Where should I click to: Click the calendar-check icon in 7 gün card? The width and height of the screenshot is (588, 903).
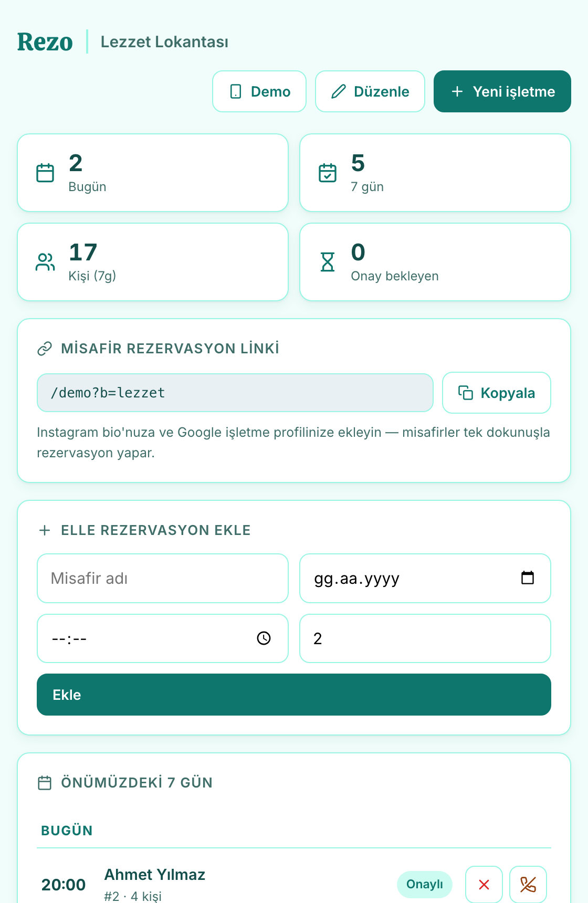(x=328, y=173)
